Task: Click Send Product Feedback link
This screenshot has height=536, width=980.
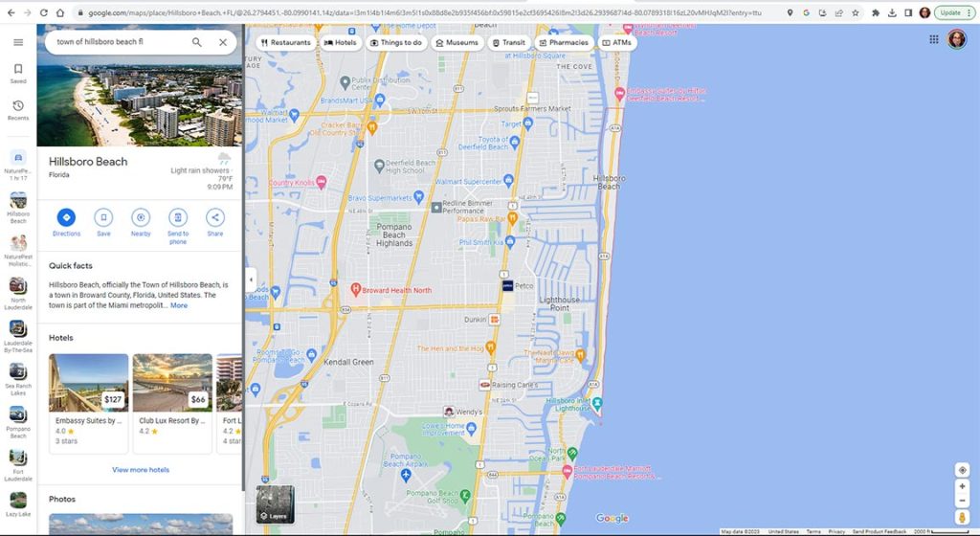Action: [x=879, y=531]
